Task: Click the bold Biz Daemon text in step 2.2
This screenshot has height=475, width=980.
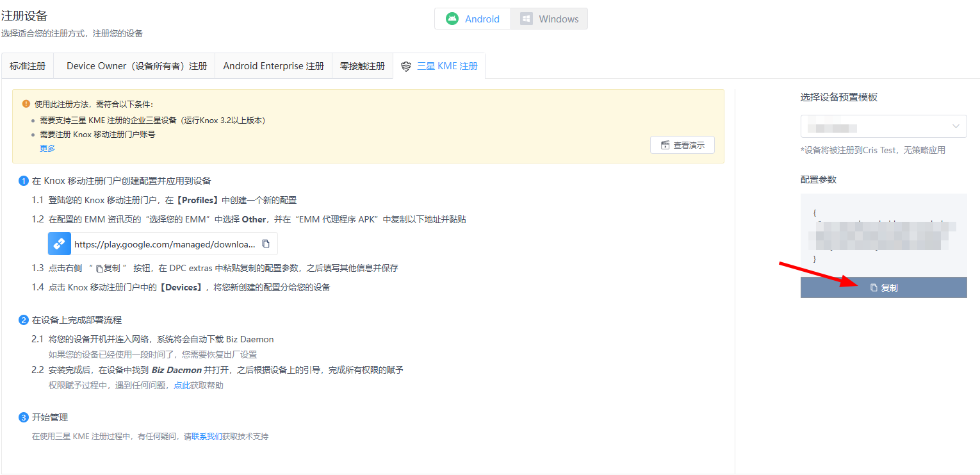Action: tap(177, 370)
